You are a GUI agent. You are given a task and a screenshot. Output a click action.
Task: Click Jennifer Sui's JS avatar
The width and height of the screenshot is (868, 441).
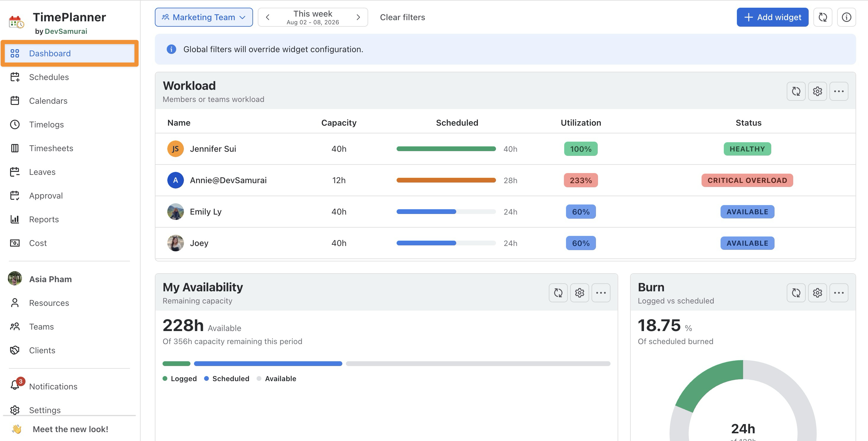pyautogui.click(x=176, y=149)
